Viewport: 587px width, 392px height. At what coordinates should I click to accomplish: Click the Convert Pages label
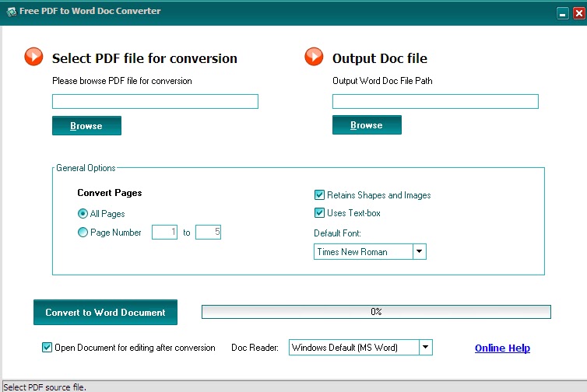pos(110,193)
